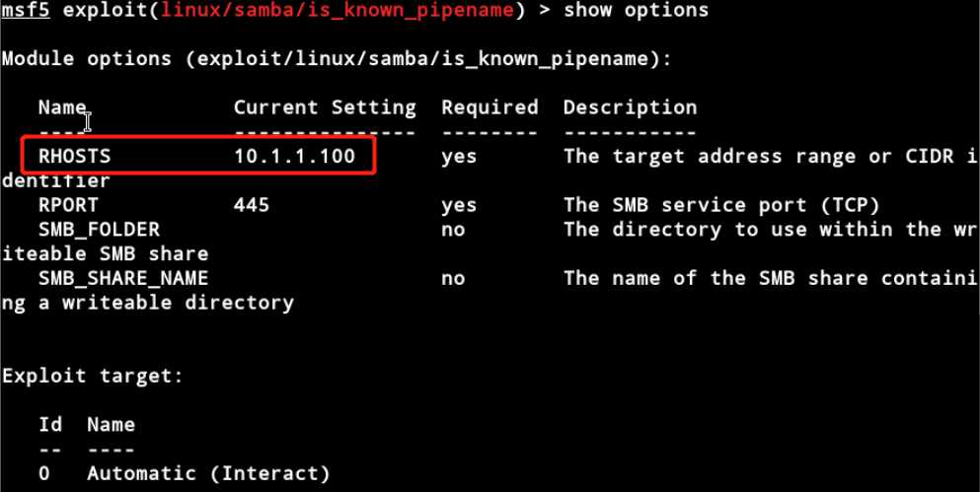This screenshot has height=492, width=980.
Task: Click the 'Module options' heading line
Action: [x=336, y=59]
